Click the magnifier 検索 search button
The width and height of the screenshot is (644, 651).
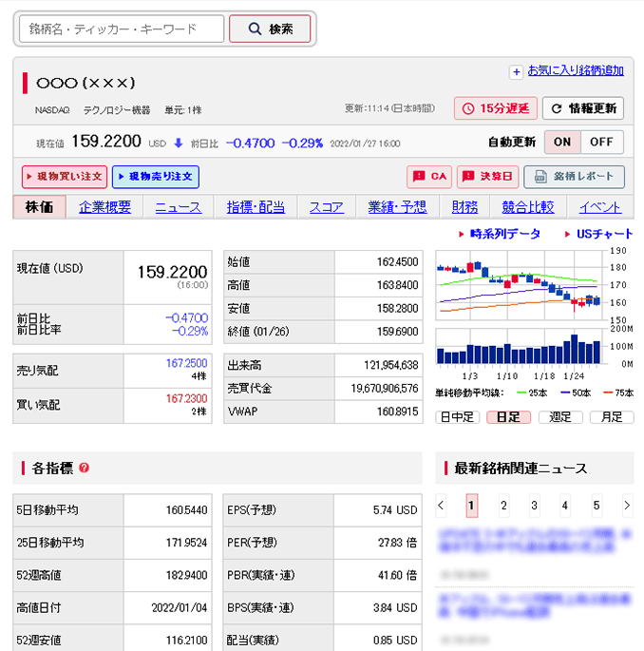pos(270,29)
